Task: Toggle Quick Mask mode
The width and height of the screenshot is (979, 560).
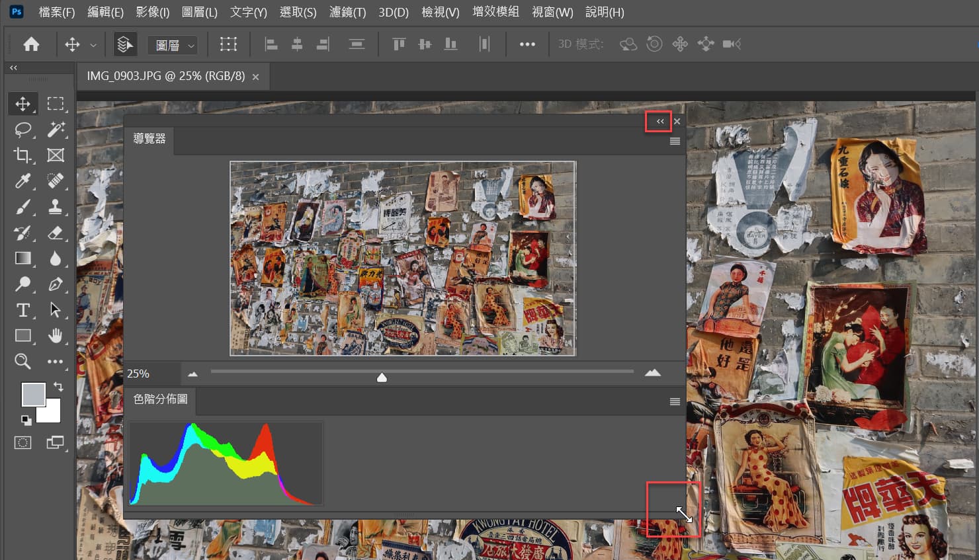Action: (22, 442)
